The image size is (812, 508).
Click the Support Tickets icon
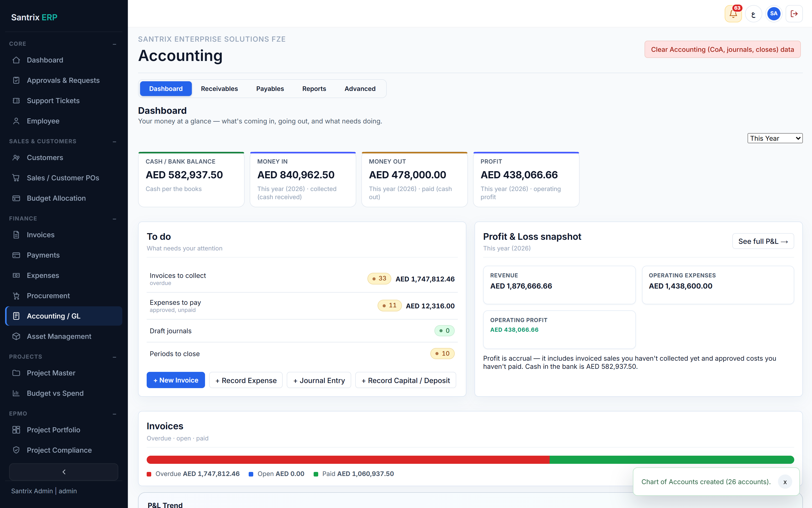[x=16, y=101]
